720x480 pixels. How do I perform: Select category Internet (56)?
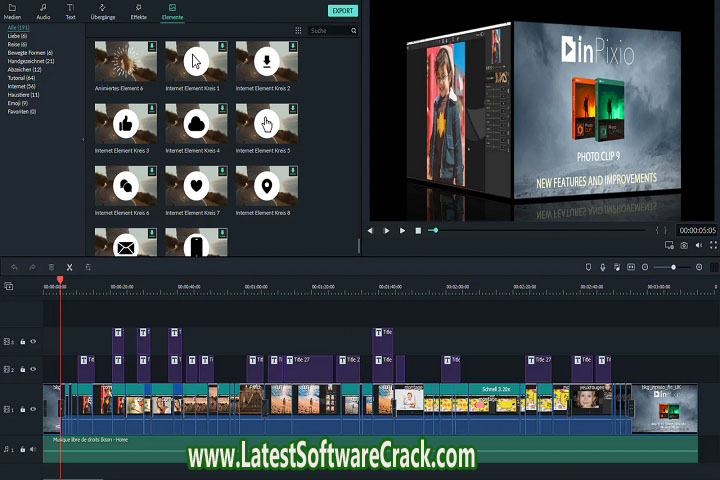22,86
